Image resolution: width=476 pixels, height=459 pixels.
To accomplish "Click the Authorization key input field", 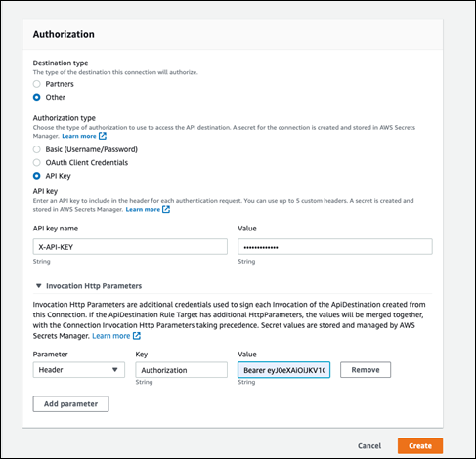I will pos(181,370).
